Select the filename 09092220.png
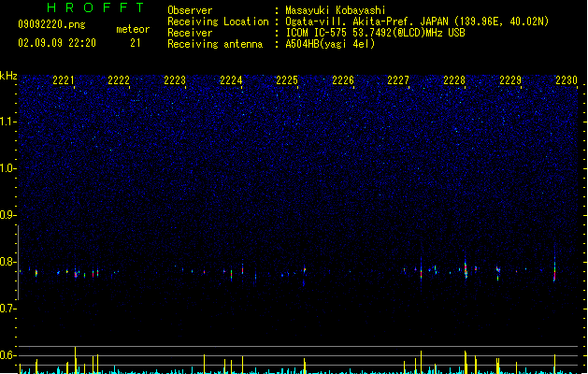 point(51,24)
